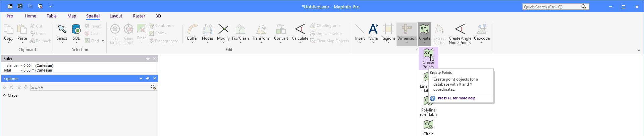Click Create Angle Node Points icon
The image size is (644, 136).
click(460, 29)
